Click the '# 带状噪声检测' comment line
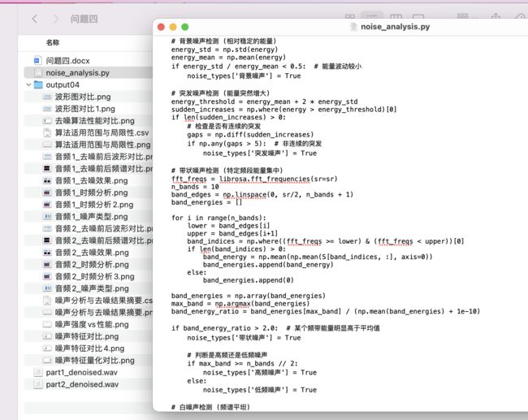The image size is (528, 420). (x=227, y=171)
